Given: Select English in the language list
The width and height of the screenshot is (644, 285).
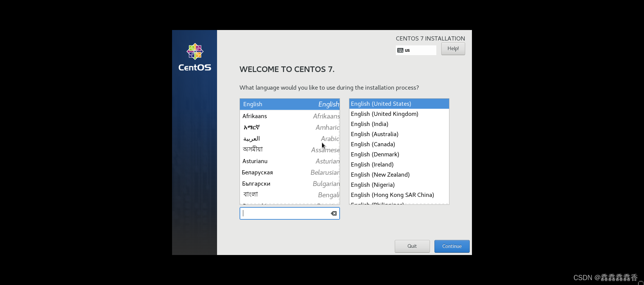Looking at the screenshot, I should pyautogui.click(x=289, y=104).
